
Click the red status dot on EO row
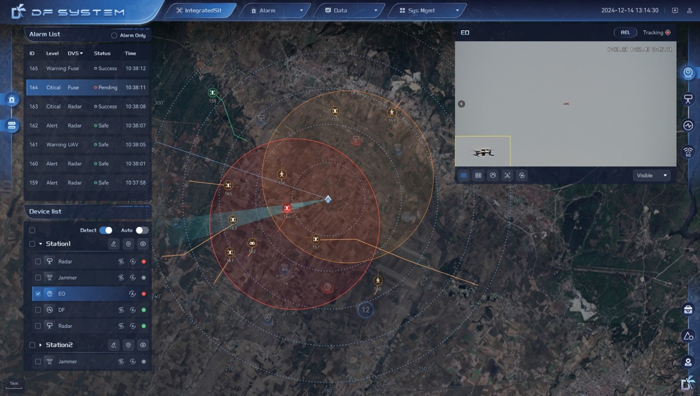[144, 294]
